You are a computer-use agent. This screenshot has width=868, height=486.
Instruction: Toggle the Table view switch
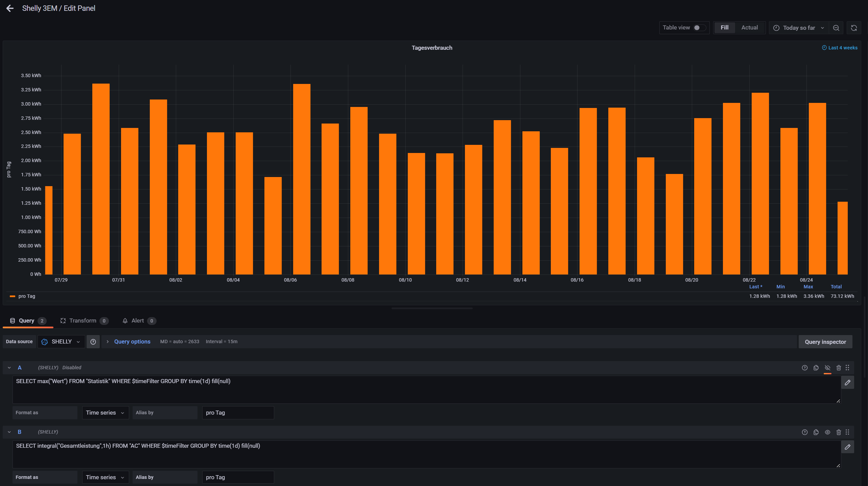tap(699, 28)
